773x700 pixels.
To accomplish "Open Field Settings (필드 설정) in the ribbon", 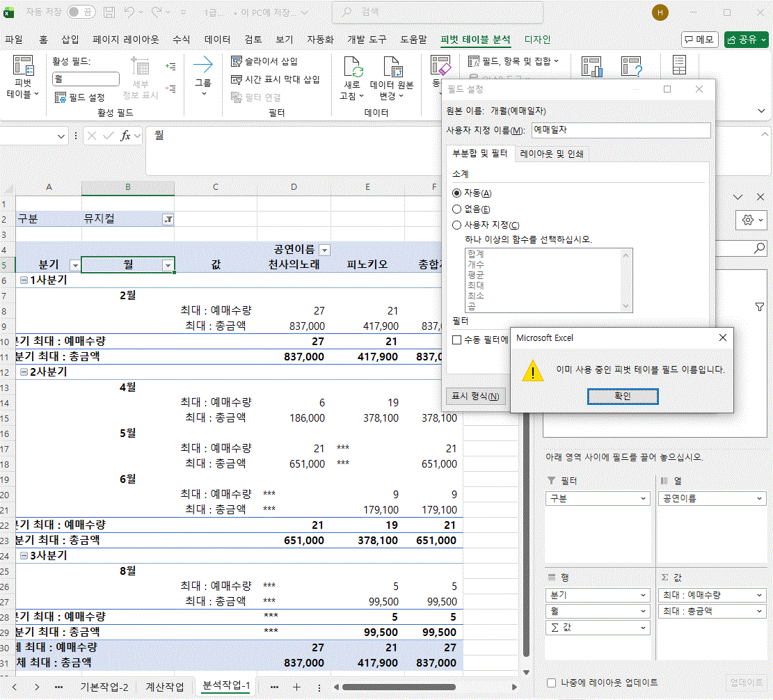I will pos(80,97).
